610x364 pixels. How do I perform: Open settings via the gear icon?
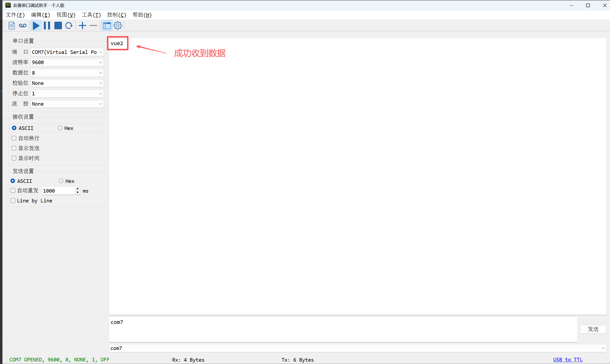click(x=118, y=26)
